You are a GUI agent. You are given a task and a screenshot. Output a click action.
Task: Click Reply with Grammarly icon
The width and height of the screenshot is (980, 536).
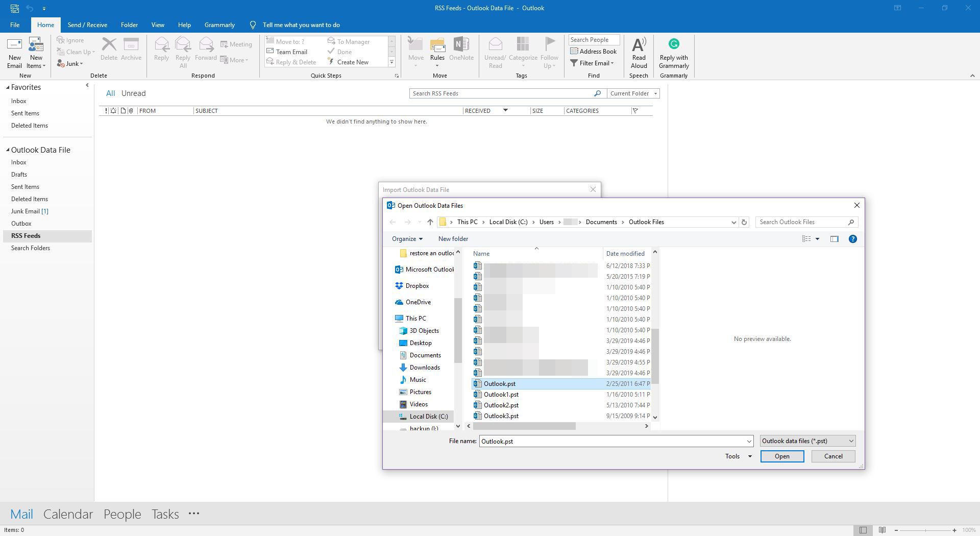pyautogui.click(x=674, y=53)
